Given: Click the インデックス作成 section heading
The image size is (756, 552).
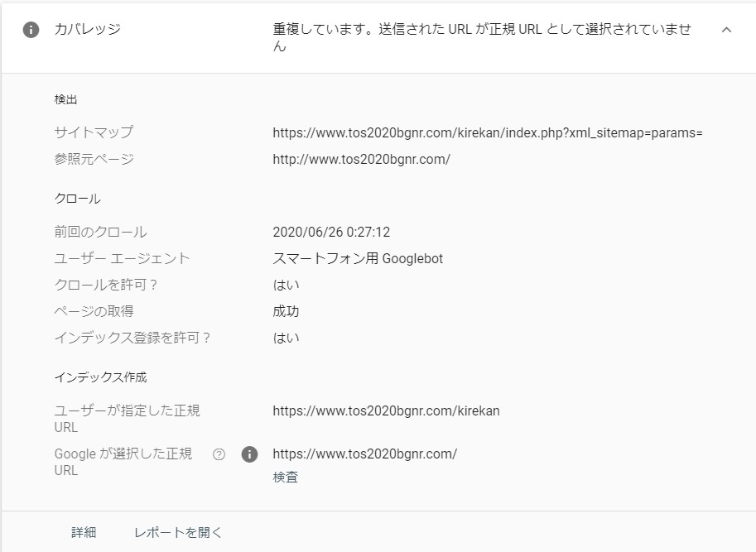Looking at the screenshot, I should coord(100,377).
